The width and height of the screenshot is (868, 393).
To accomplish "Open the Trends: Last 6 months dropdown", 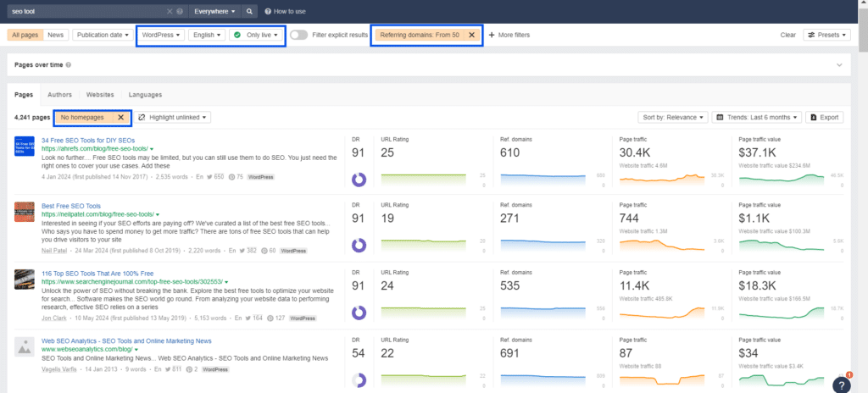I will 756,118.
